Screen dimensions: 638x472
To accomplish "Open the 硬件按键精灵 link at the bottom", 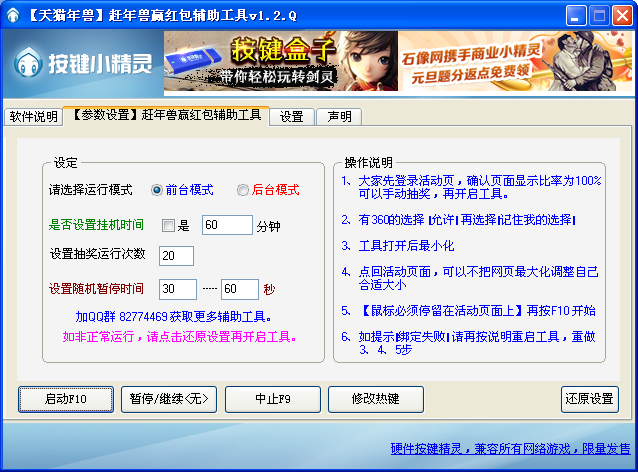I will (510, 448).
